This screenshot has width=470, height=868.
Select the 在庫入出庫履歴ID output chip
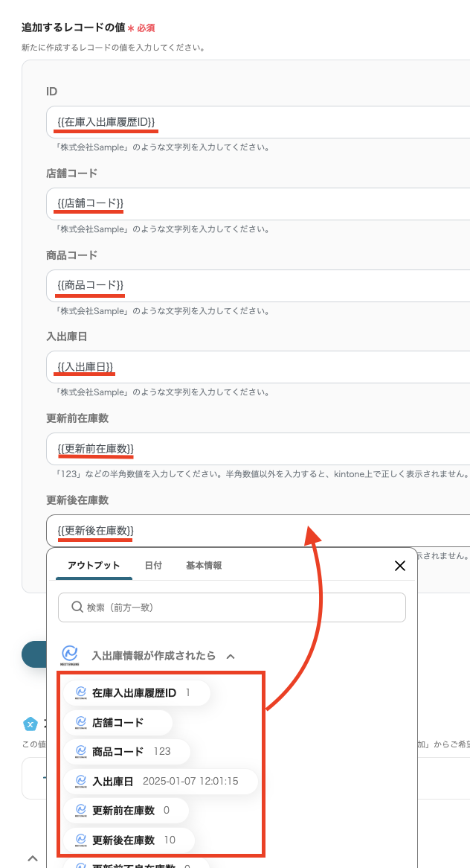tap(137, 693)
